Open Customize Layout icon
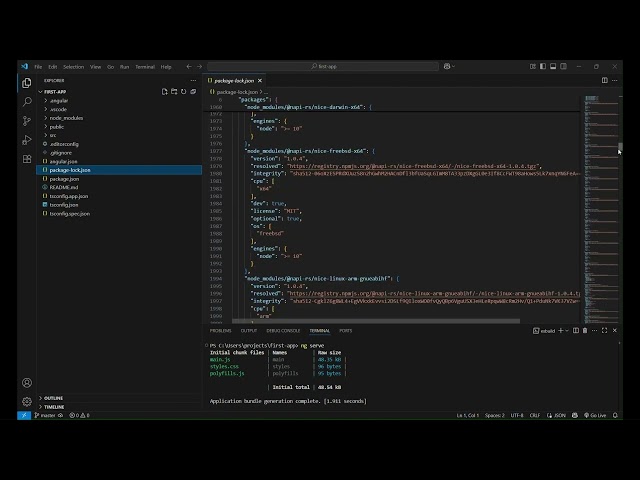This screenshot has height=480, width=640. [x=533, y=67]
